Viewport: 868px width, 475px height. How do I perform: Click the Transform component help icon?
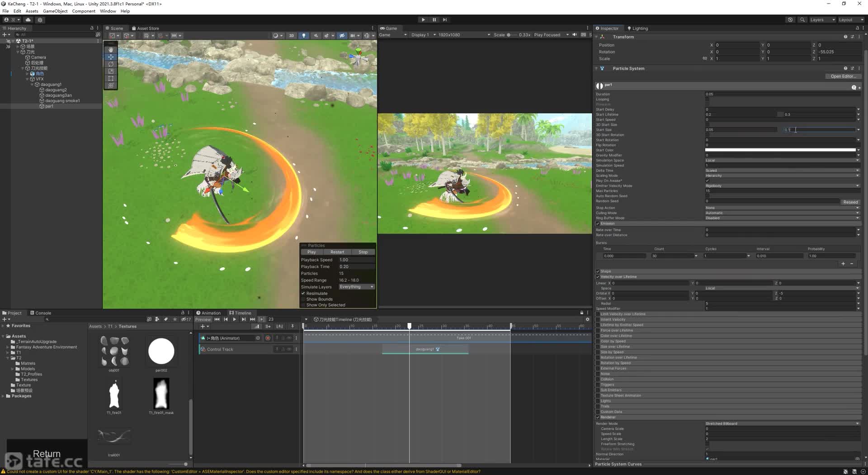coord(845,37)
